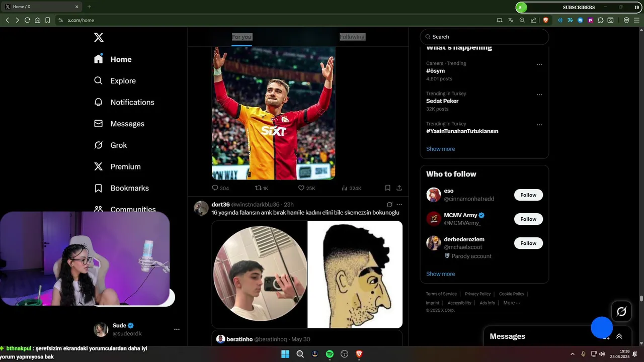This screenshot has height=362, width=644.
Task: Switch to the For you tab
Action: (x=242, y=37)
